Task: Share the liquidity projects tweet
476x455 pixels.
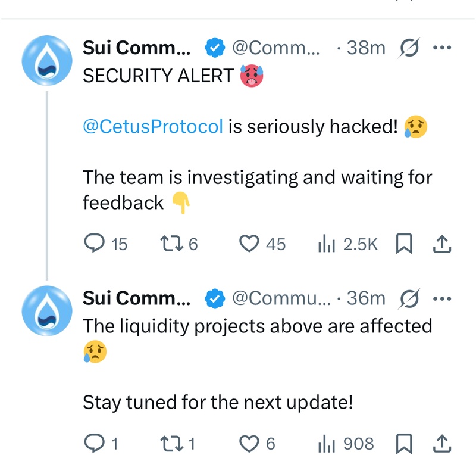Action: (443, 442)
